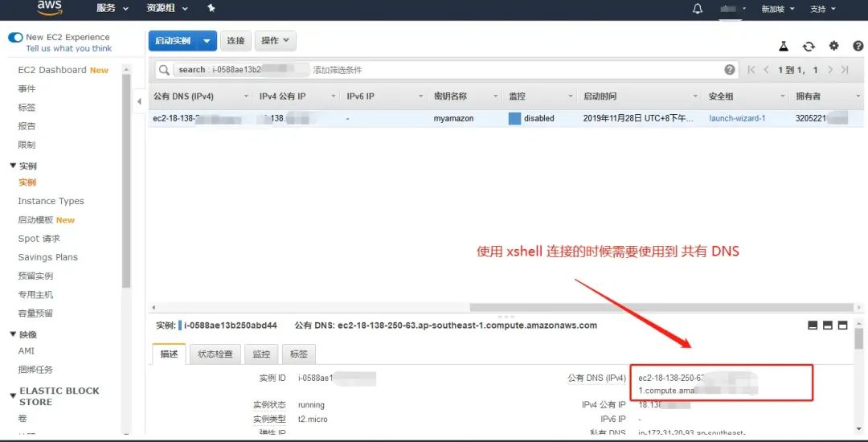This screenshot has width=868, height=442.
Task: Open the help question mark icon
Action: [858, 46]
